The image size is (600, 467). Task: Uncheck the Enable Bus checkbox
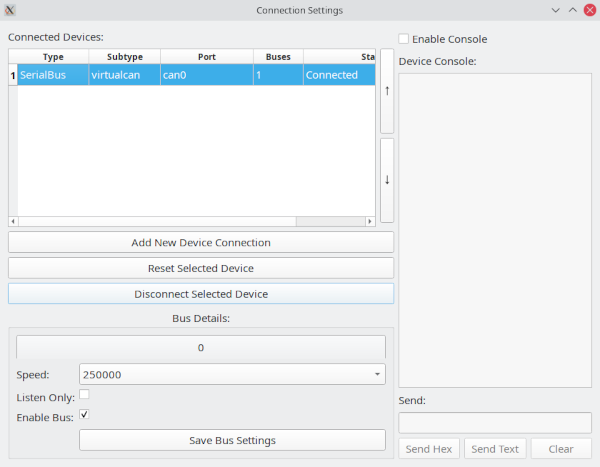tap(85, 415)
